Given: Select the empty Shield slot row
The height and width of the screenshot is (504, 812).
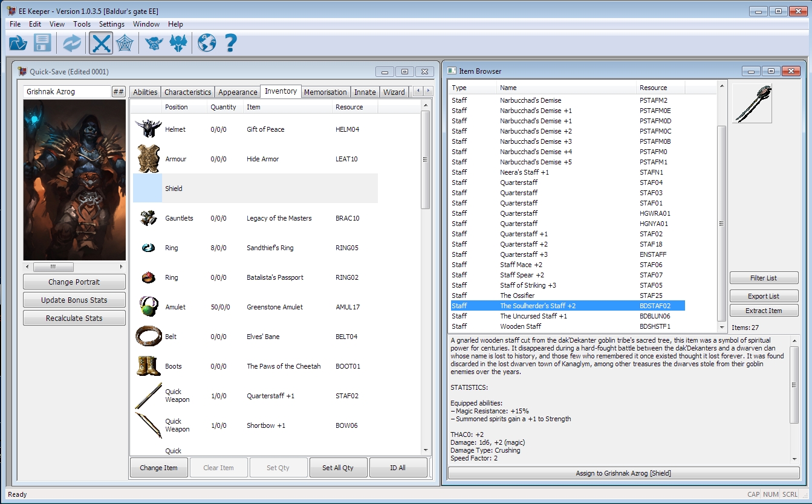Looking at the screenshot, I should point(255,189).
